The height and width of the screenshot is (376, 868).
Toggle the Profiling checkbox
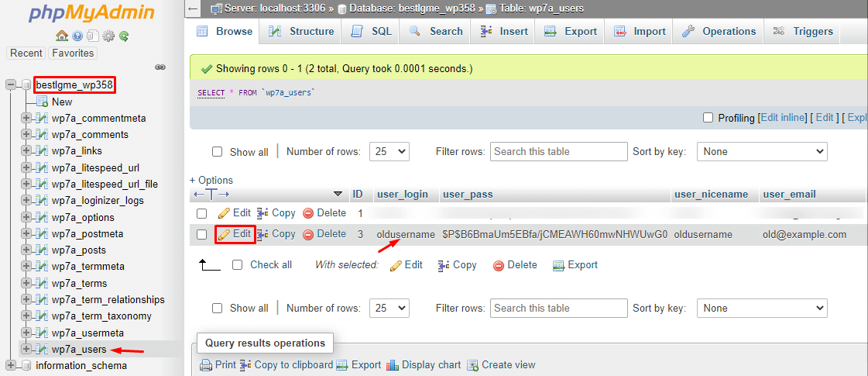[x=708, y=118]
